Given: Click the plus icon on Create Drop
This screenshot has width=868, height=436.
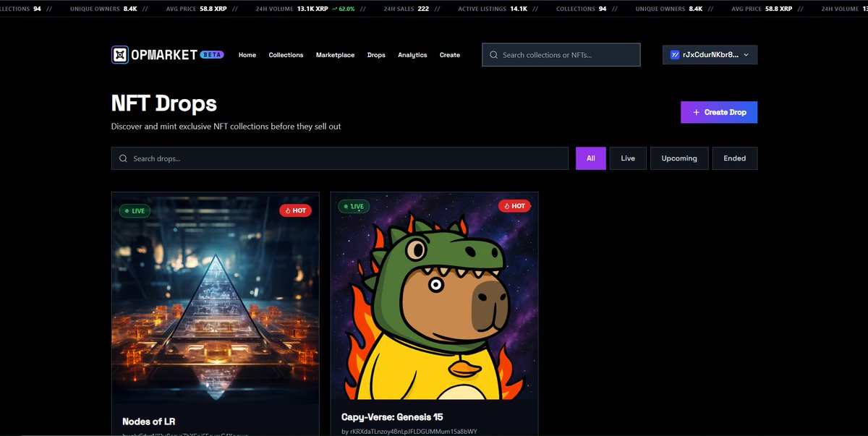Looking at the screenshot, I should pyautogui.click(x=697, y=112).
